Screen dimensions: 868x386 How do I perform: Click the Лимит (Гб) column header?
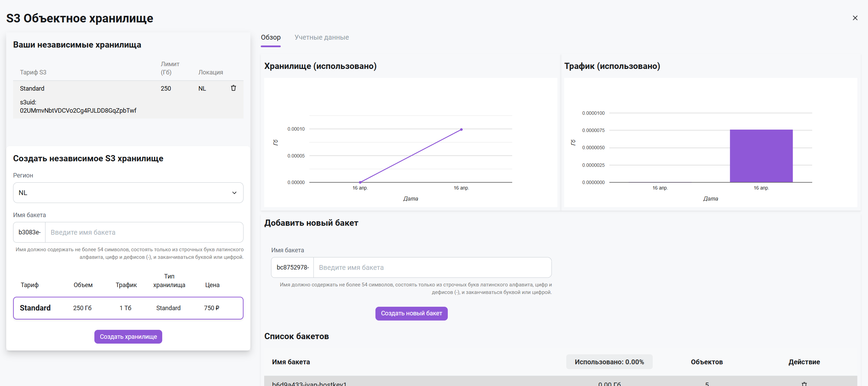[170, 68]
